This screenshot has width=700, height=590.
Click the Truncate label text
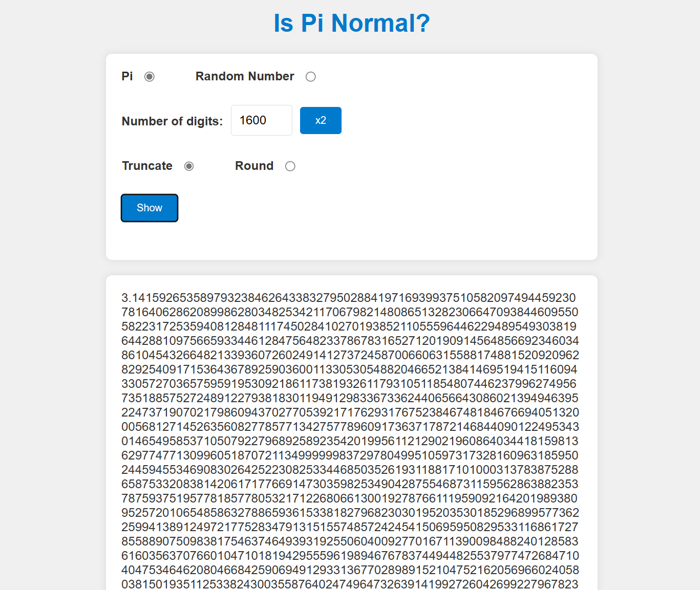(x=147, y=166)
